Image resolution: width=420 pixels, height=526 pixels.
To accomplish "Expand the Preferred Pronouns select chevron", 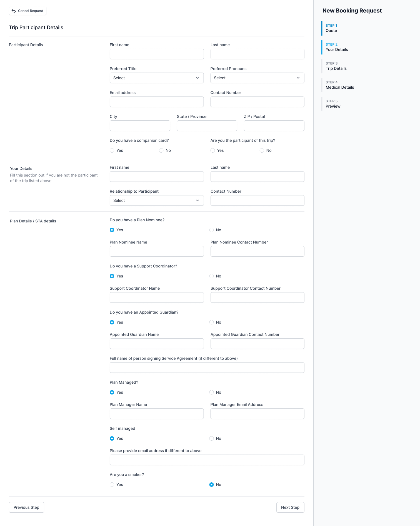I will tap(298, 78).
